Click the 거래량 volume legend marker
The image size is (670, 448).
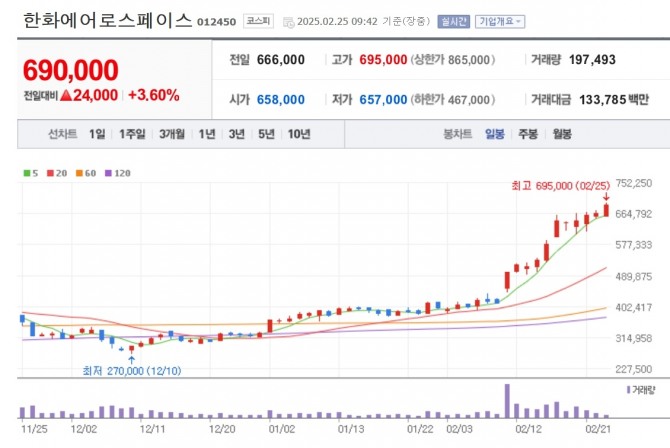(x=629, y=390)
